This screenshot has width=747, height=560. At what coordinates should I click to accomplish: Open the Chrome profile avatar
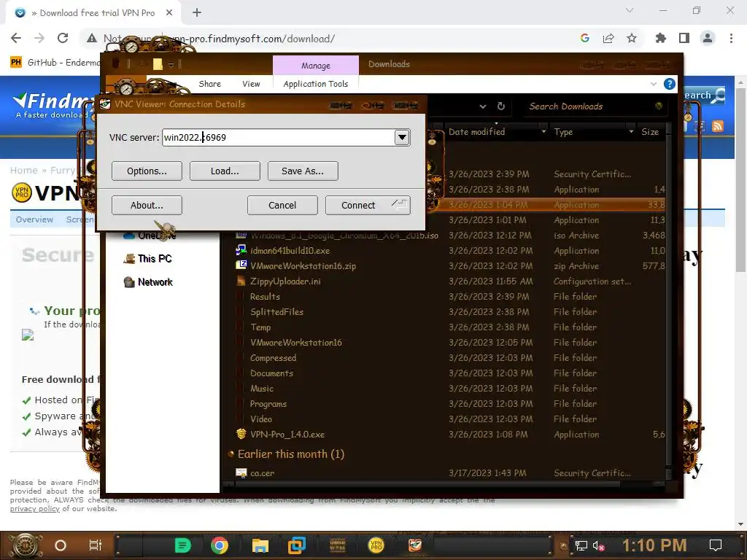tap(708, 38)
